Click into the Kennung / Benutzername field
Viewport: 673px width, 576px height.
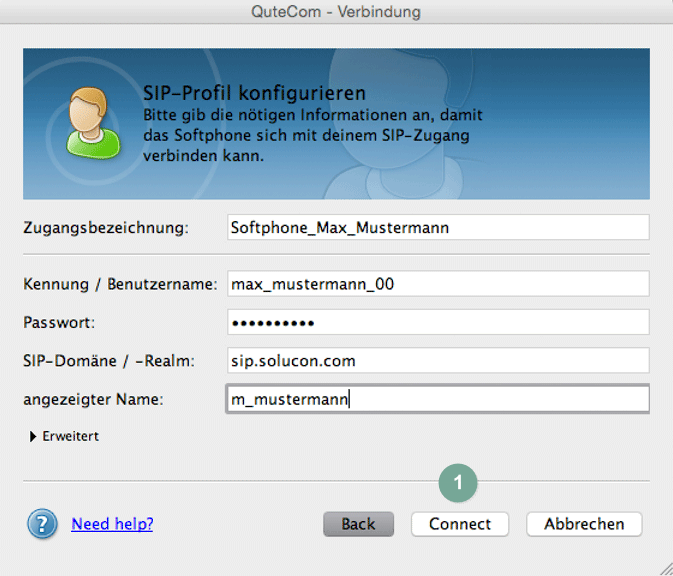pyautogui.click(x=438, y=284)
